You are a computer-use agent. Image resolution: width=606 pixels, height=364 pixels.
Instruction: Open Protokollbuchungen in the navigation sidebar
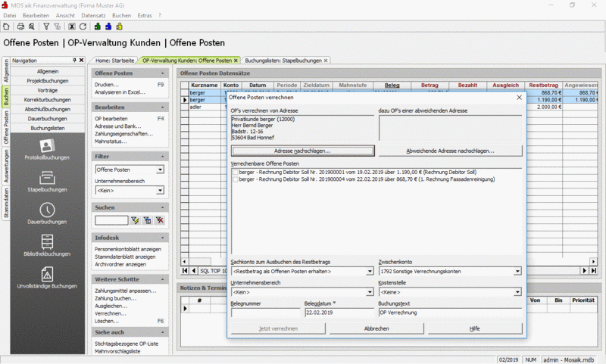tap(47, 149)
